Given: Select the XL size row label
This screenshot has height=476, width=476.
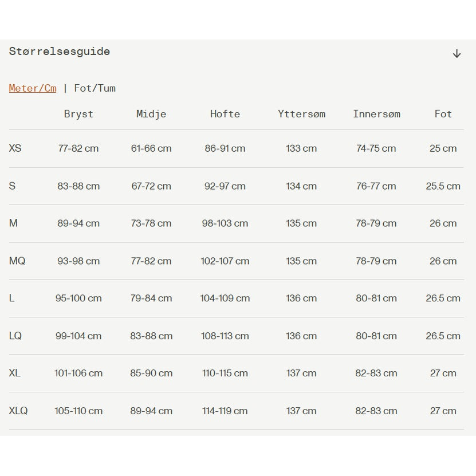Looking at the screenshot, I should tap(15, 373).
